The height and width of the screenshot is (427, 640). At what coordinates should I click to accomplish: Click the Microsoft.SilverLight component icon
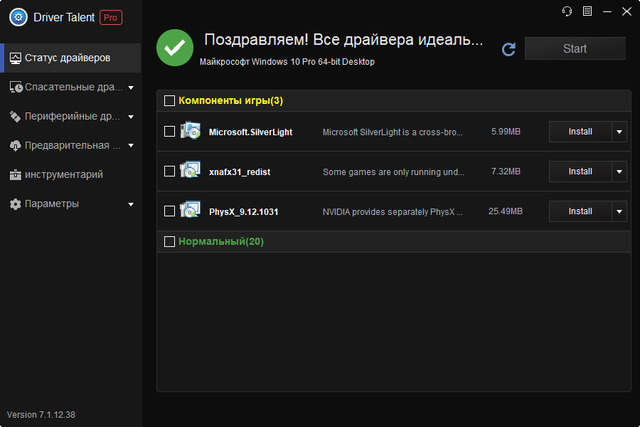pyautogui.click(x=190, y=131)
